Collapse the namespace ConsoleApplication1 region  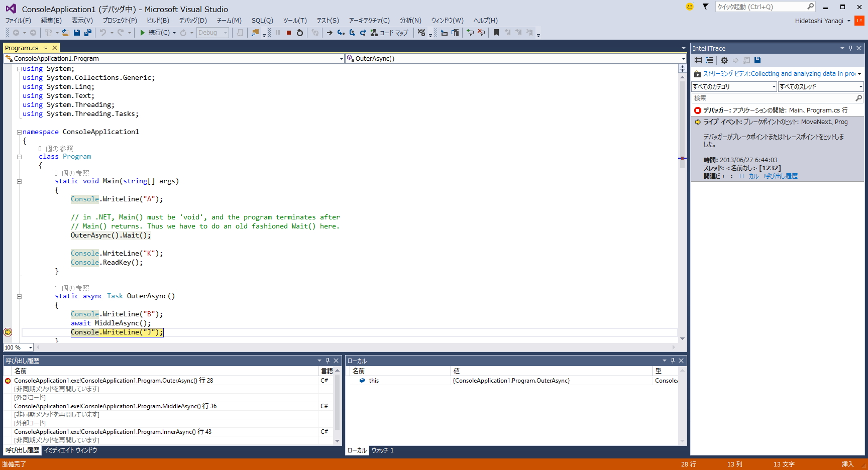pos(19,132)
